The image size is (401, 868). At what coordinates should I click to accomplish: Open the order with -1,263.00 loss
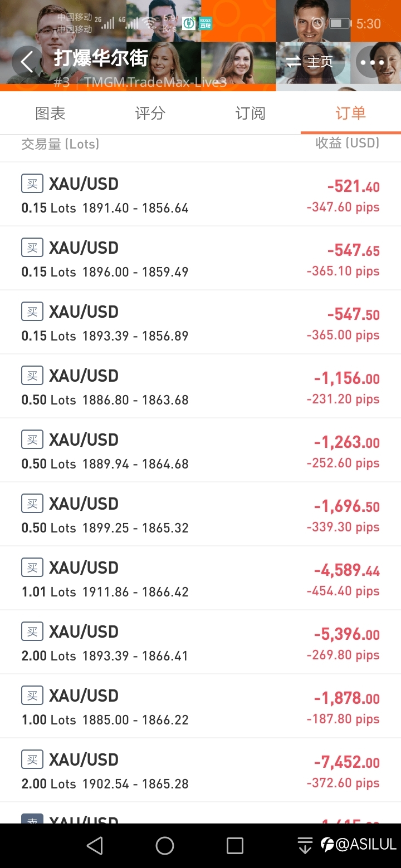pyautogui.click(x=200, y=450)
